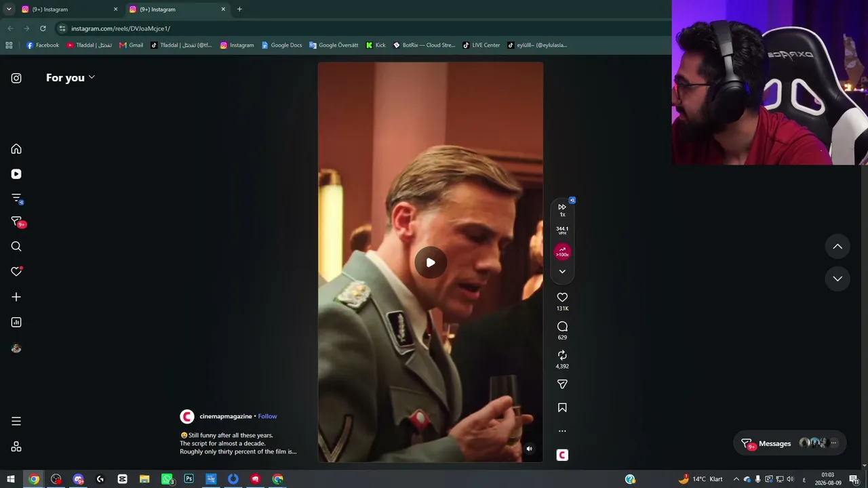
Task: Click the >100x trending badge
Action: [562, 252]
